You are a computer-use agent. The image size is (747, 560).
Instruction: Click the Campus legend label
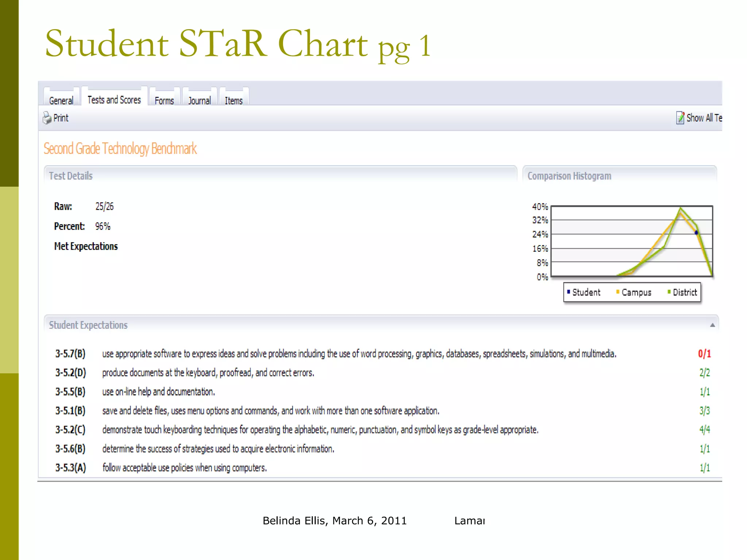click(636, 292)
